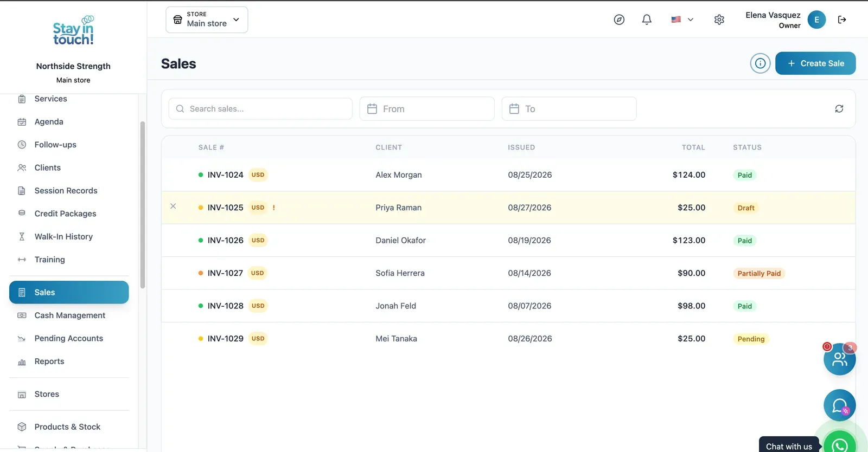Open the compass explore icon
Image resolution: width=868 pixels, height=452 pixels.
tap(619, 20)
